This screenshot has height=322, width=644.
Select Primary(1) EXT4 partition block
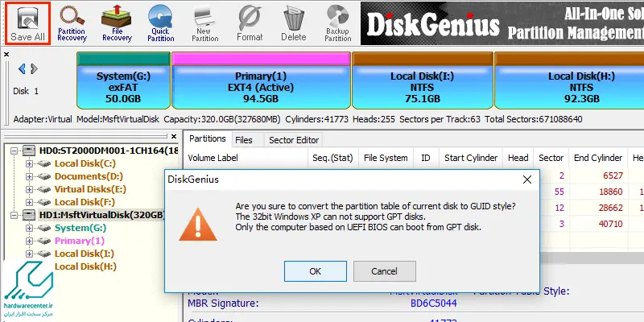coord(261,80)
